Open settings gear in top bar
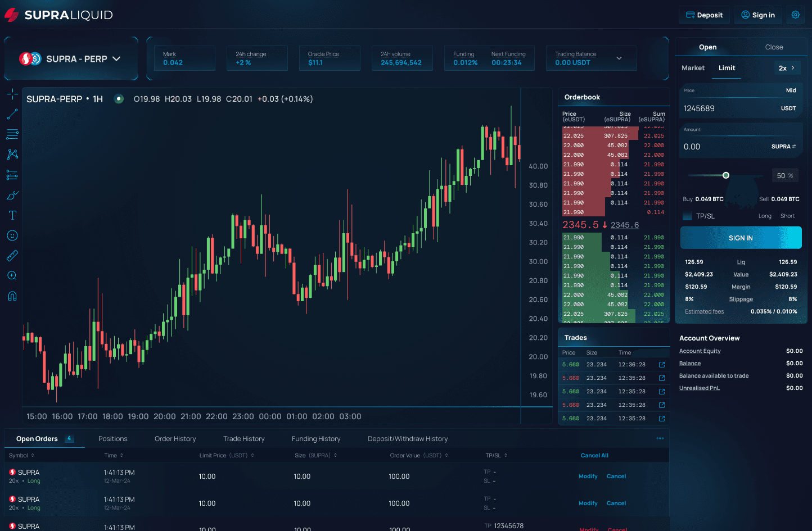The height and width of the screenshot is (531, 812). click(x=796, y=15)
